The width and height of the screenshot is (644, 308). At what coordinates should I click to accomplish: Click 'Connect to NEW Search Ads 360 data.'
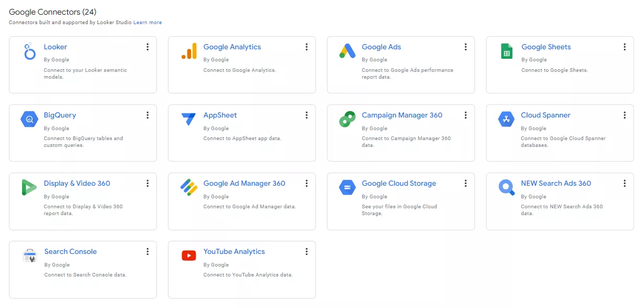562,210
